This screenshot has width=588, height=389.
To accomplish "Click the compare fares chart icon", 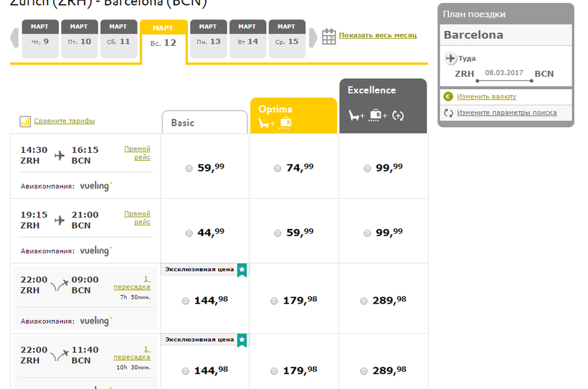I will click(25, 121).
